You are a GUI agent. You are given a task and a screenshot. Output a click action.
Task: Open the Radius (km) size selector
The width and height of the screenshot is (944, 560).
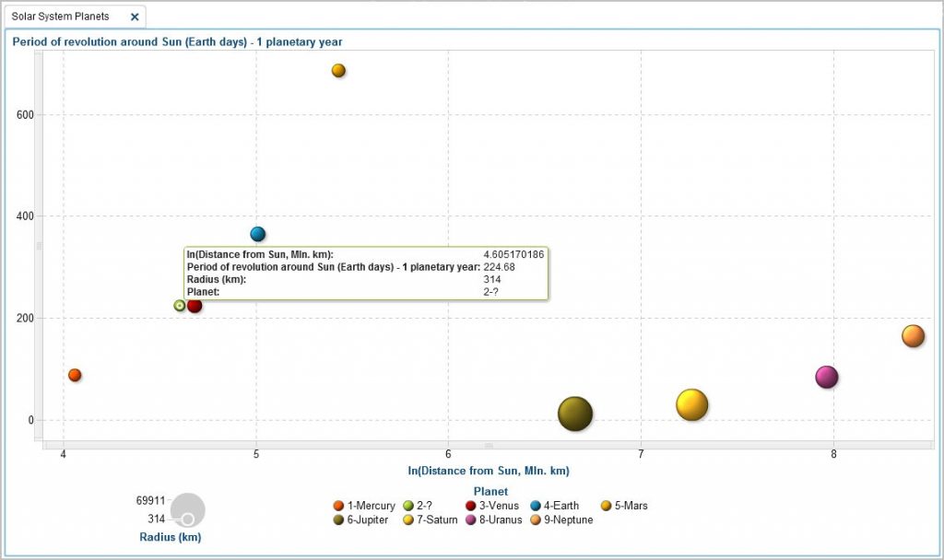tap(170, 537)
